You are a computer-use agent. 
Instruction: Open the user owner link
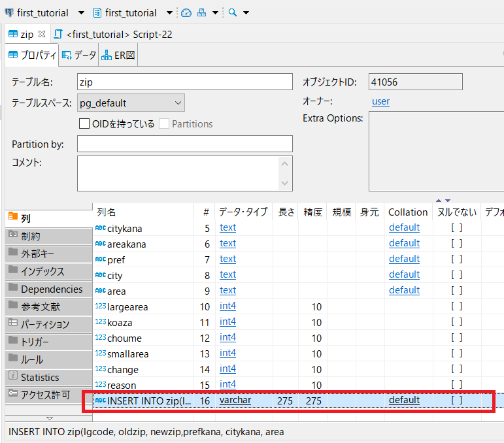[380, 101]
